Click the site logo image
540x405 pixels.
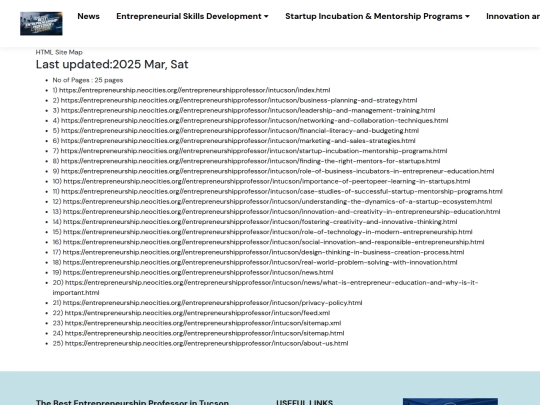[x=41, y=23]
